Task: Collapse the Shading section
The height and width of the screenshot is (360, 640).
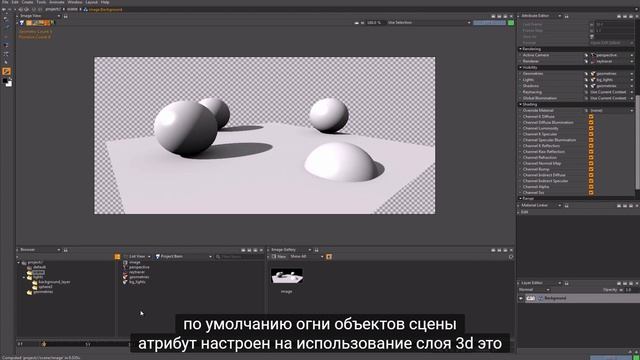Action: tap(520, 104)
